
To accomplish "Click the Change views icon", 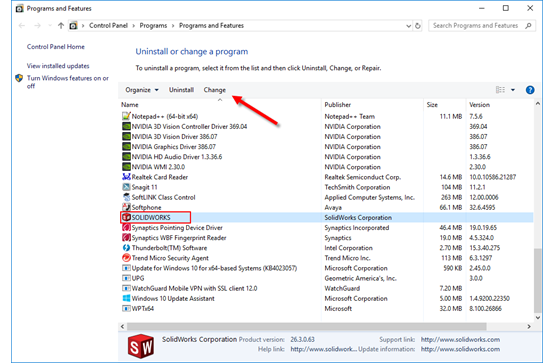I will pyautogui.click(x=500, y=90).
